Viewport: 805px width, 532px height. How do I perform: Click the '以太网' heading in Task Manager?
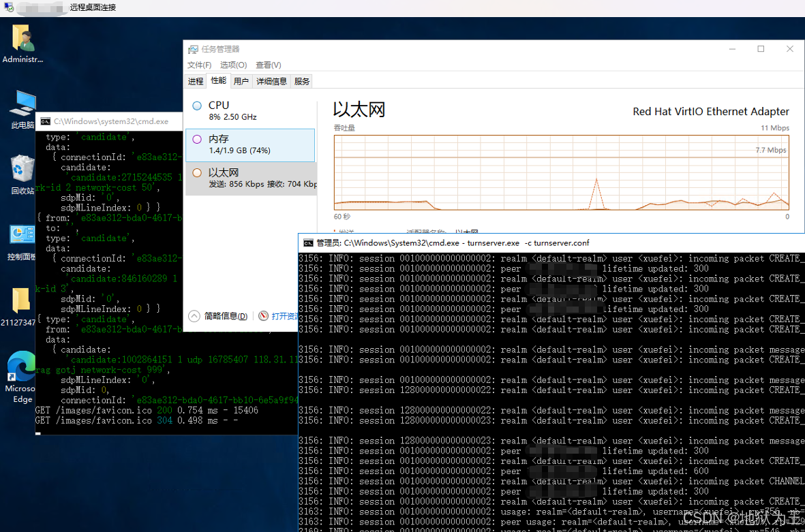tap(359, 110)
